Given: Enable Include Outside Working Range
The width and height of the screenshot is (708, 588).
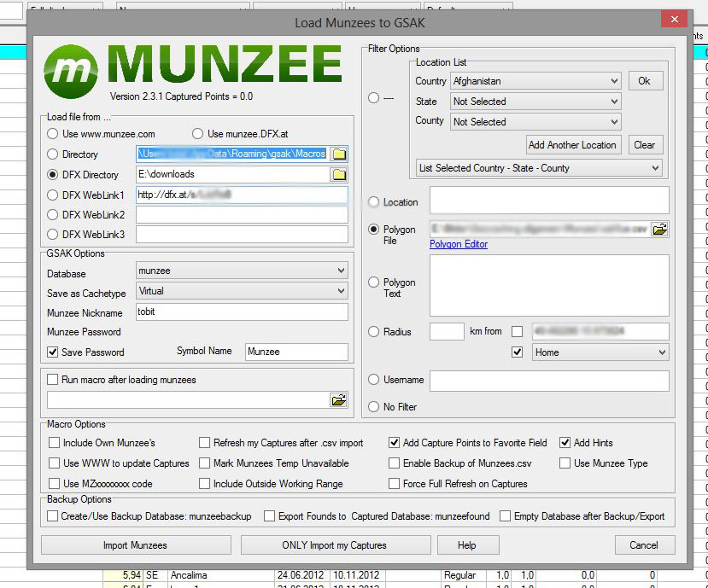Looking at the screenshot, I should tap(205, 483).
